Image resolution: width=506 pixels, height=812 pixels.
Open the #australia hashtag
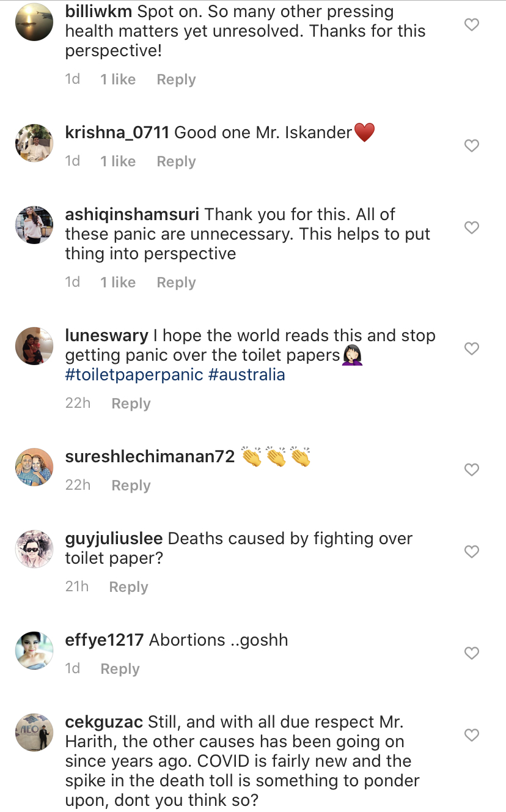coord(247,374)
